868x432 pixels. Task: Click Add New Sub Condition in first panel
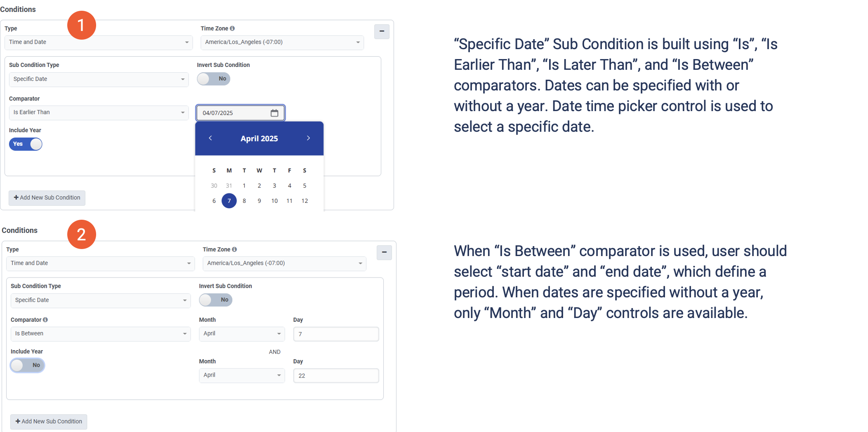(x=47, y=198)
